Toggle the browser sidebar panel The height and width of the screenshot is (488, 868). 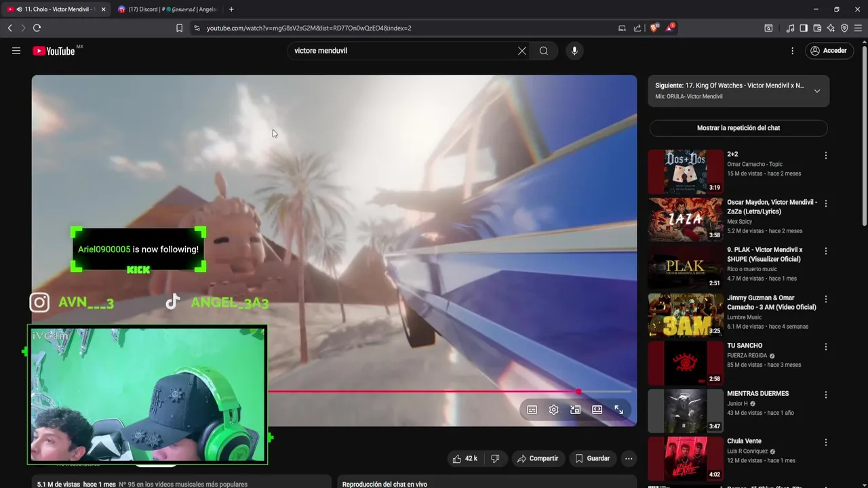coord(804,28)
